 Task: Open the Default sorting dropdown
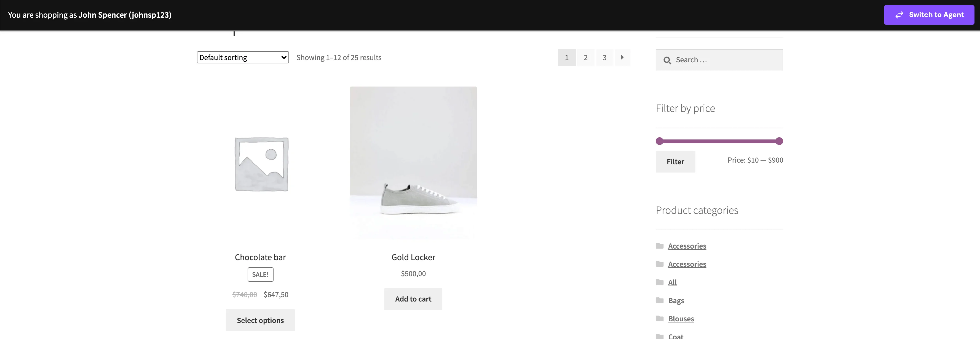coord(242,57)
